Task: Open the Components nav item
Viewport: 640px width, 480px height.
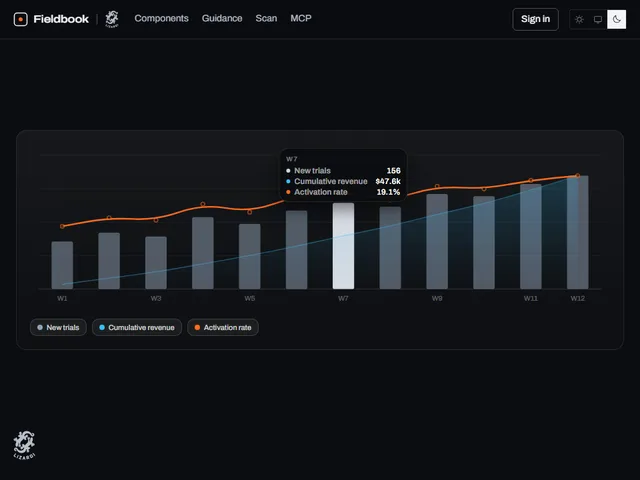Action: pyautogui.click(x=162, y=18)
